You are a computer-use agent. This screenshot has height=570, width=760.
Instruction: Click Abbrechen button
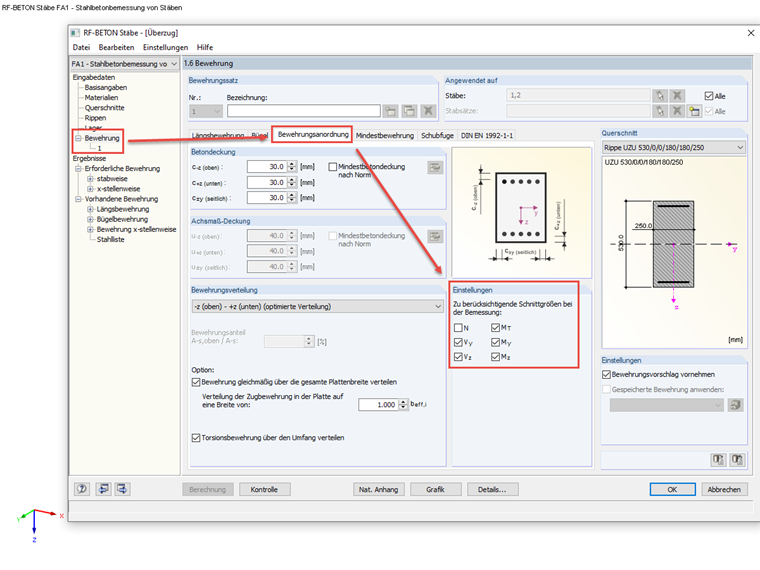coord(724,490)
